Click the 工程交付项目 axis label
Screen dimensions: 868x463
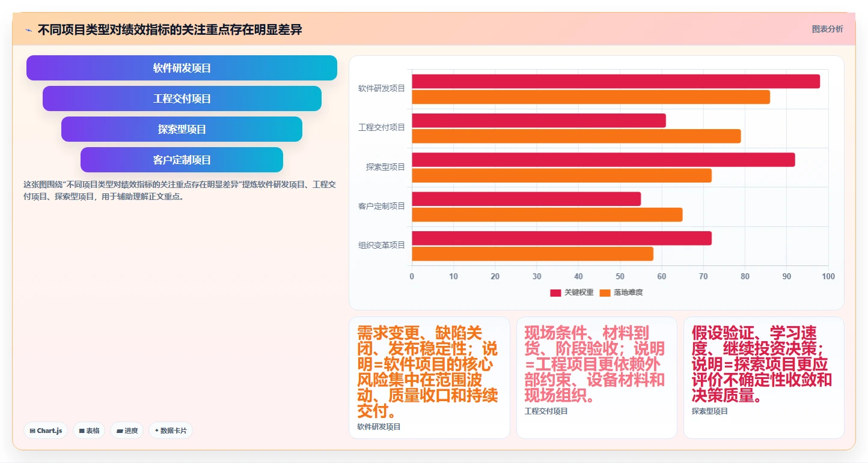[382, 127]
